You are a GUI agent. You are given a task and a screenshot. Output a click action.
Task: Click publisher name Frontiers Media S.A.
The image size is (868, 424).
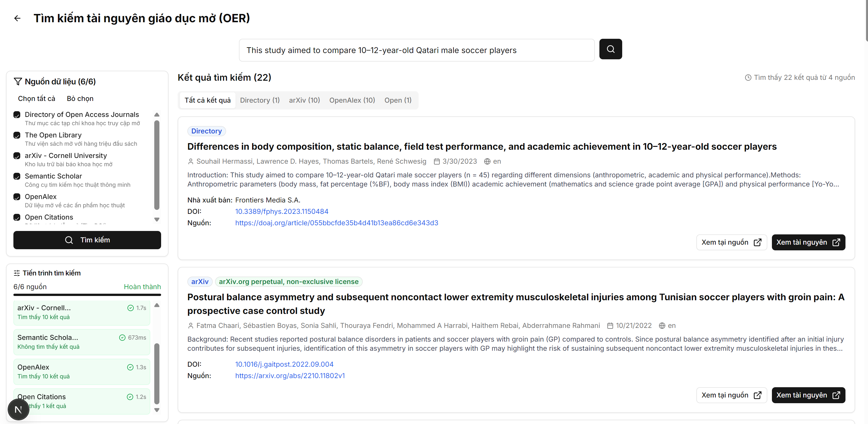pyautogui.click(x=267, y=200)
